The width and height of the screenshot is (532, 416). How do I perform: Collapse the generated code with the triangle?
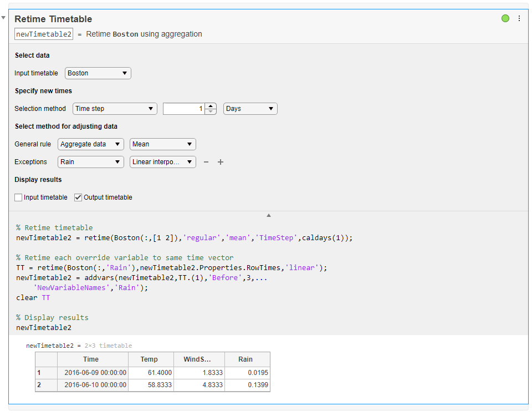coord(269,215)
